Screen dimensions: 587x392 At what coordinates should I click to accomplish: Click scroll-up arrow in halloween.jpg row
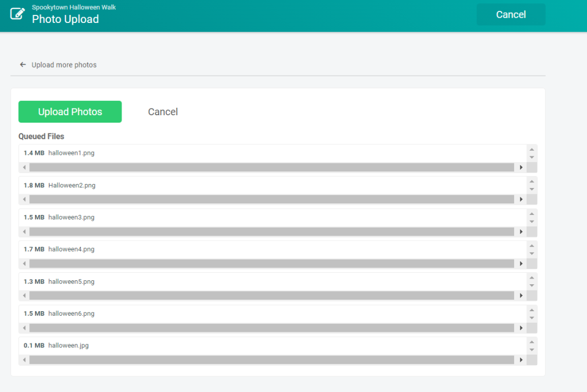coord(531,342)
